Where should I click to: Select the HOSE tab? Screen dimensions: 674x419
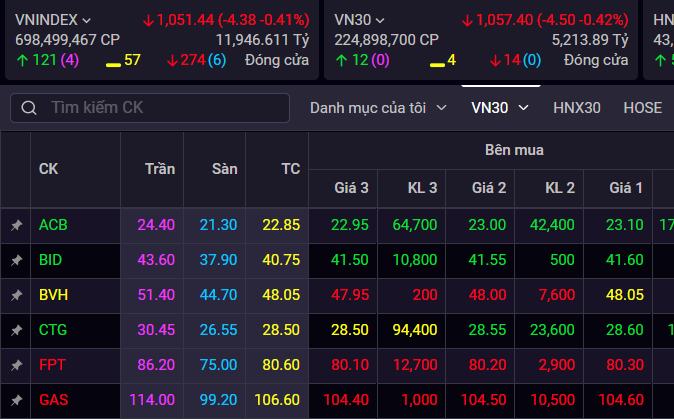coord(642,108)
